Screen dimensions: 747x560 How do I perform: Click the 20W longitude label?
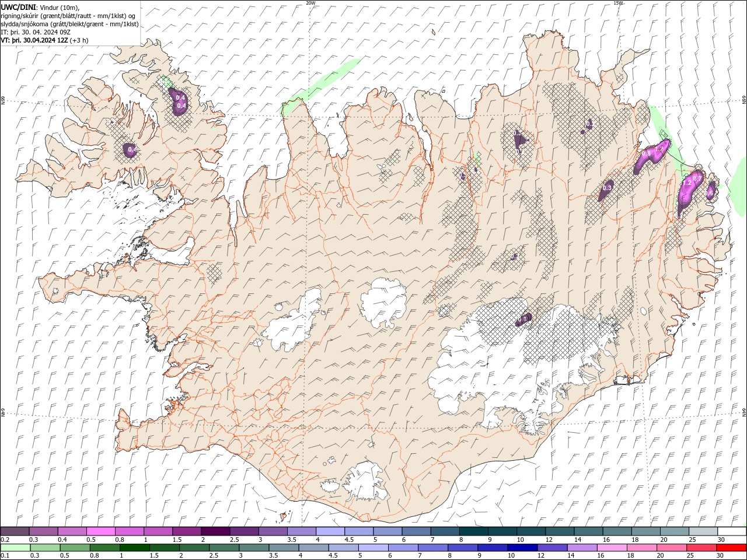[x=310, y=3]
